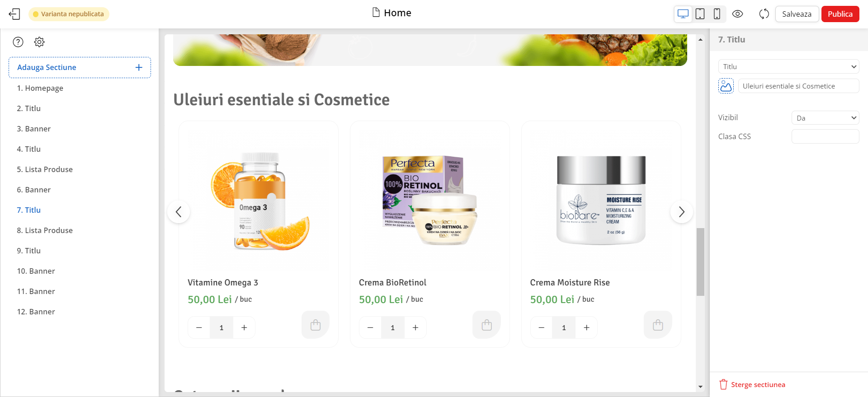The image size is (868, 397).
Task: Toggle the eye preview icon
Action: coord(737,14)
